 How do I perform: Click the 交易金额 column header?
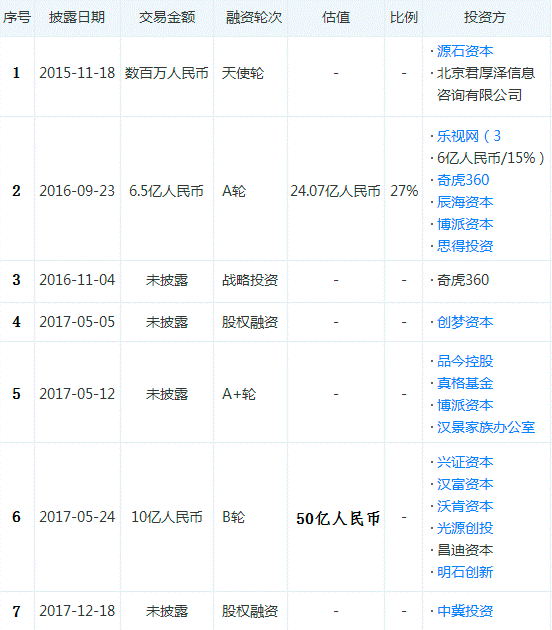click(167, 18)
